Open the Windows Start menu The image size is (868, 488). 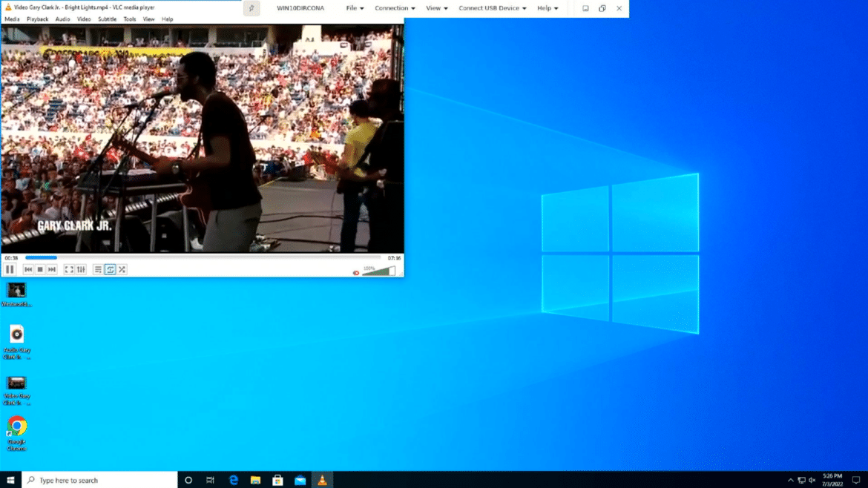tap(10, 480)
